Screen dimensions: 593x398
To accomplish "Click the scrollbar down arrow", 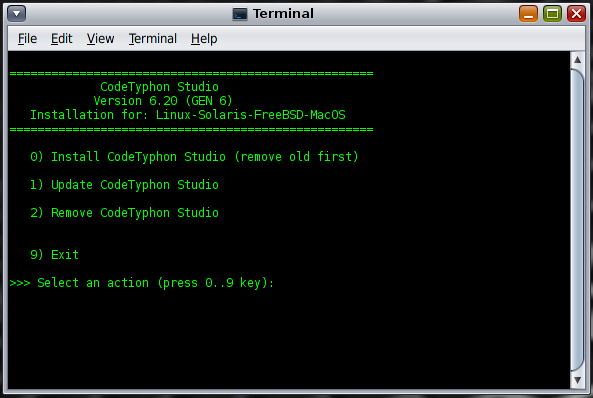I will click(x=577, y=380).
